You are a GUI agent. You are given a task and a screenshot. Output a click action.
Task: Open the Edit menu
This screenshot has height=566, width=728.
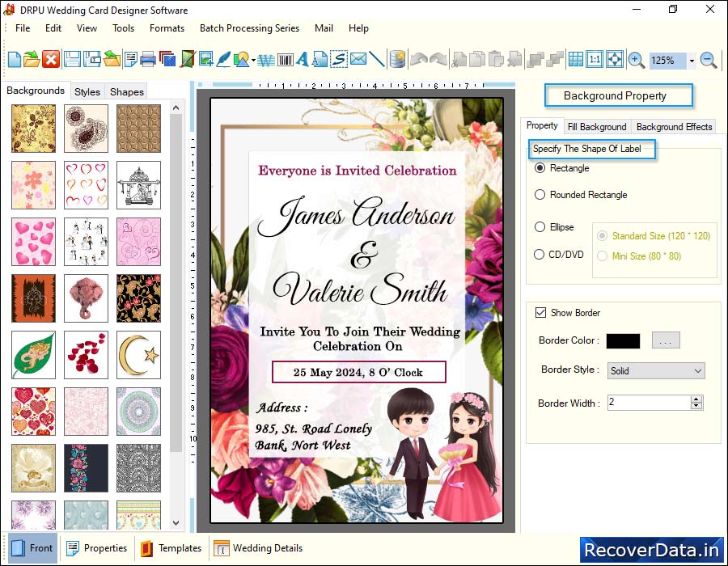(53, 28)
